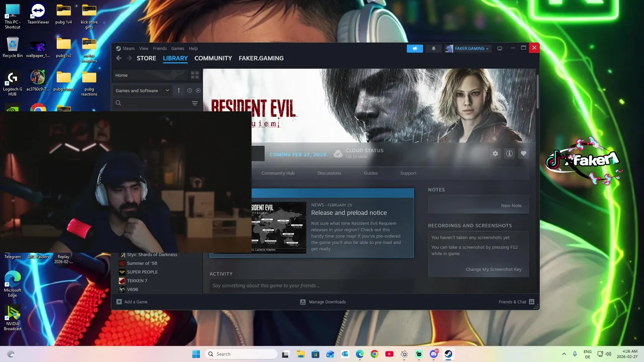
Task: Click the library search magnifier icon
Action: click(118, 103)
